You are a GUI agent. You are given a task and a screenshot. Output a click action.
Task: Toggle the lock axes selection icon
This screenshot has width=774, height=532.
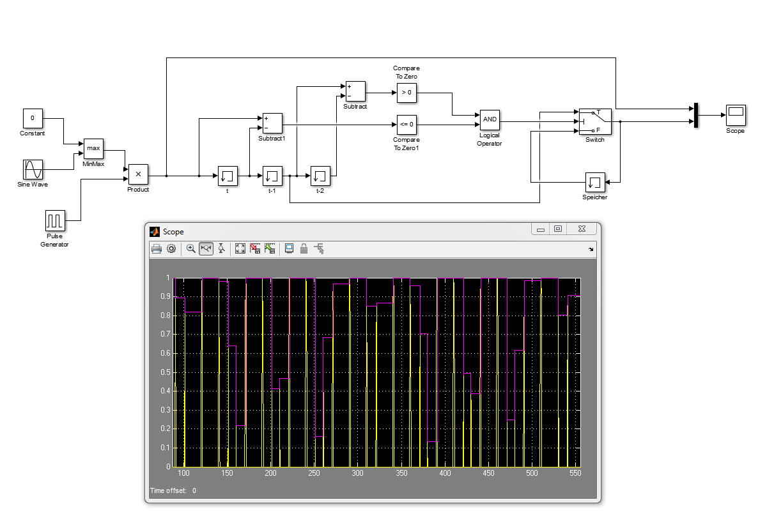tap(304, 249)
